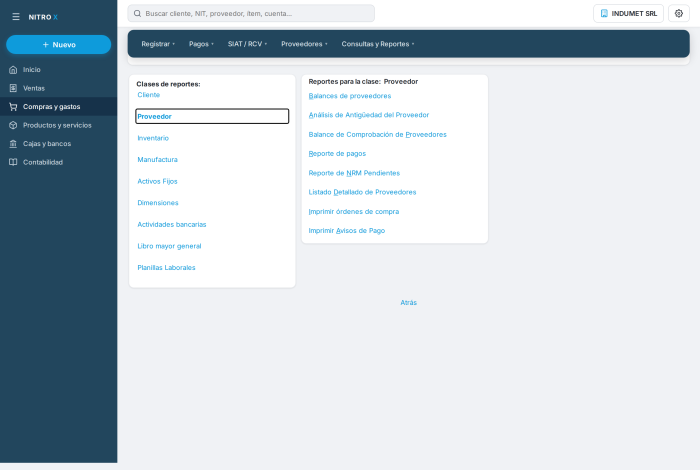
Task: Click the NITRO X logo
Action: pyautogui.click(x=43, y=17)
